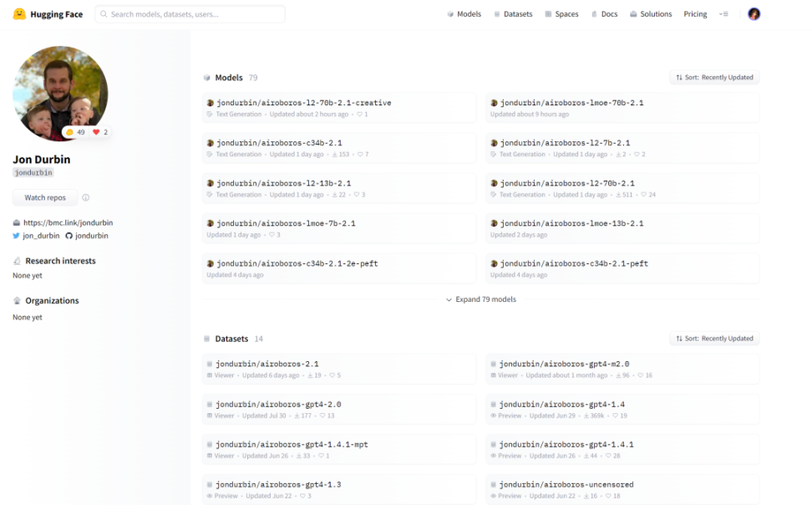Expand the 79 models list
The width and height of the screenshot is (812, 505).
pyautogui.click(x=480, y=299)
